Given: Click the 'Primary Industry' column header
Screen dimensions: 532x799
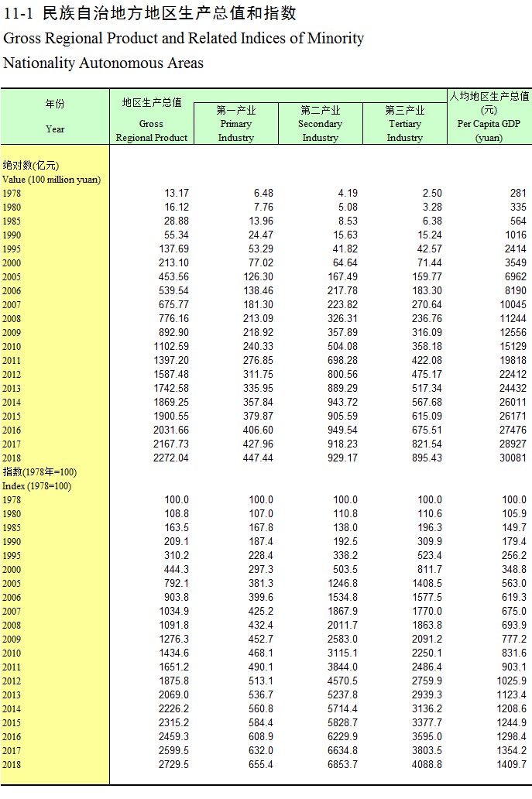Looking at the screenshot, I should 236,124.
